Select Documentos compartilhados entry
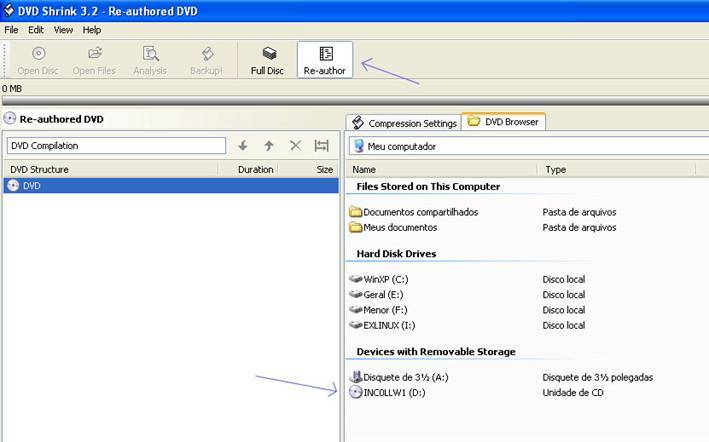The width and height of the screenshot is (709, 442). point(421,212)
